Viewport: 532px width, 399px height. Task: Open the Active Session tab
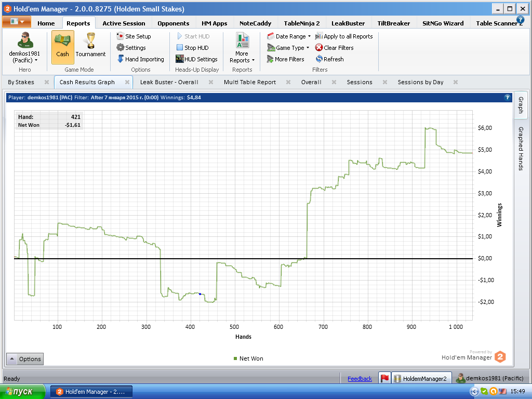click(124, 23)
